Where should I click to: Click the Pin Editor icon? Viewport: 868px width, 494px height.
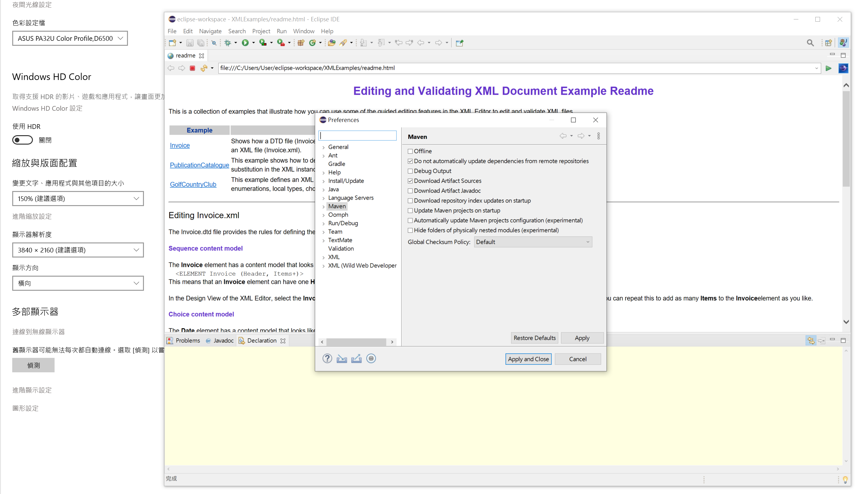459,43
